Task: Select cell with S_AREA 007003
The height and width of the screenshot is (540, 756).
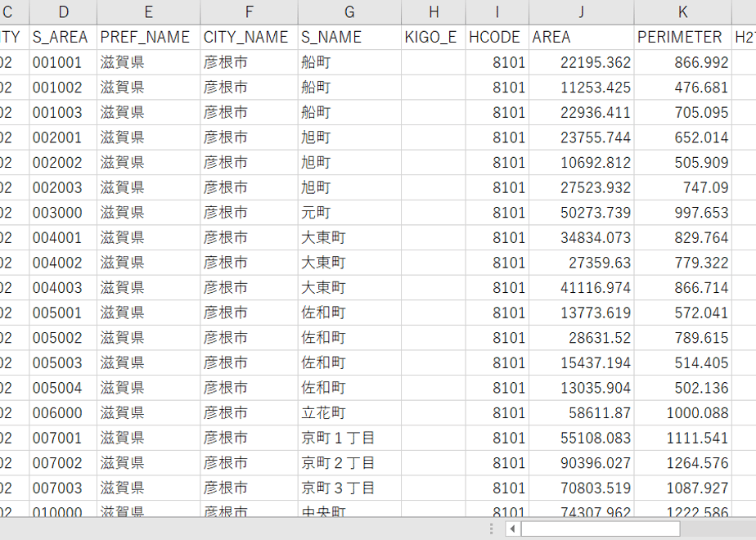Action: [63, 488]
